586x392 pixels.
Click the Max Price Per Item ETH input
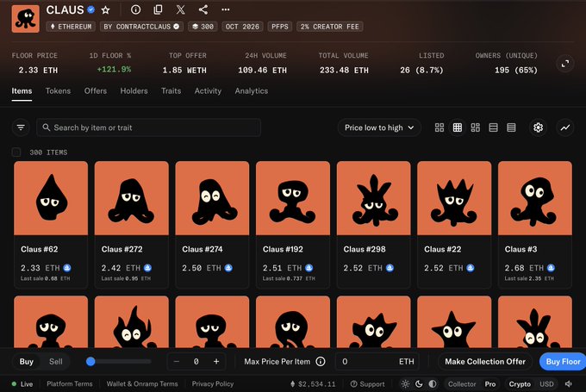[377, 361]
